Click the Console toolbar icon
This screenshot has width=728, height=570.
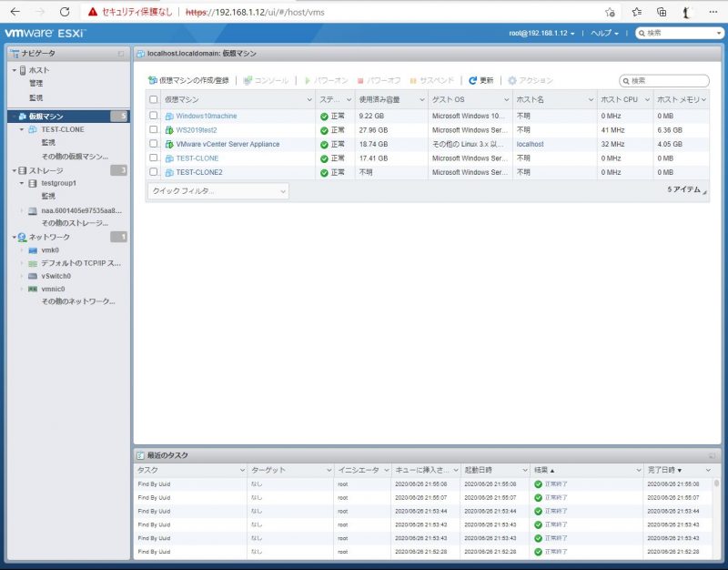[248, 80]
